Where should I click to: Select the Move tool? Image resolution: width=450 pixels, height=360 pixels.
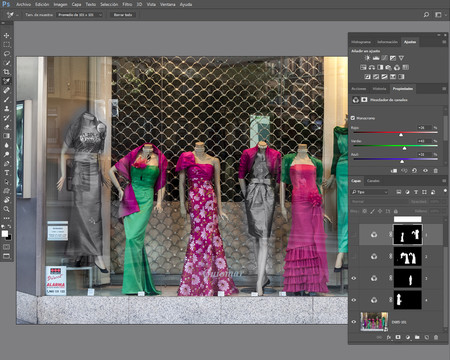[x=6, y=35]
